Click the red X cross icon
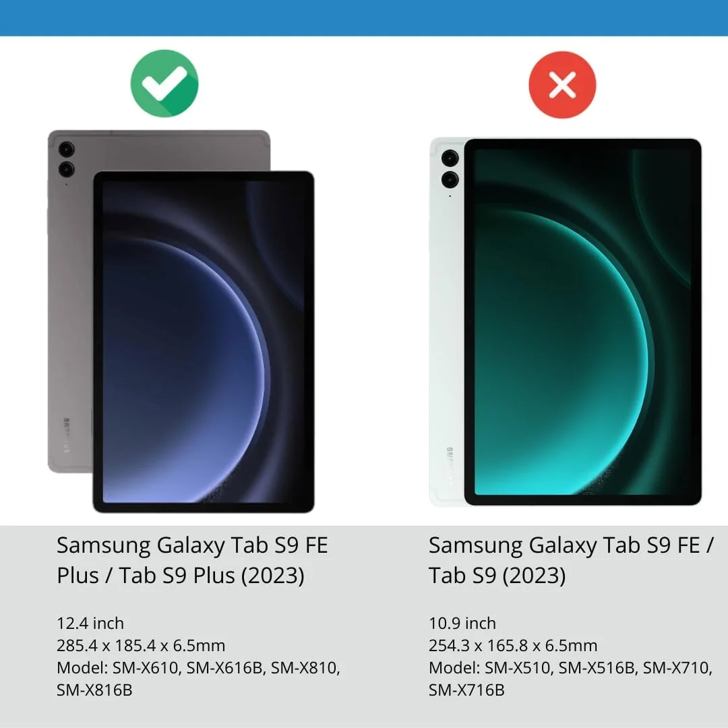The image size is (728, 728). click(x=562, y=85)
